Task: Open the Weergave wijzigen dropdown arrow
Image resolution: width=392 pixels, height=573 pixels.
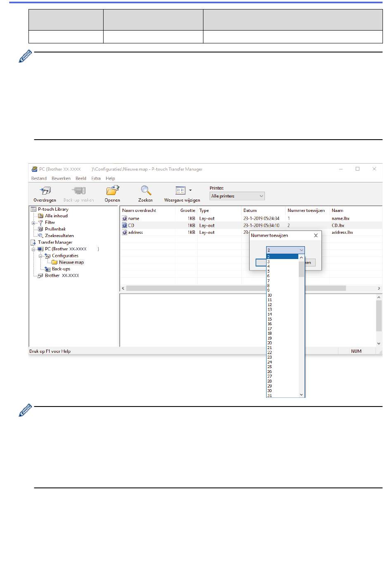Action: point(190,190)
